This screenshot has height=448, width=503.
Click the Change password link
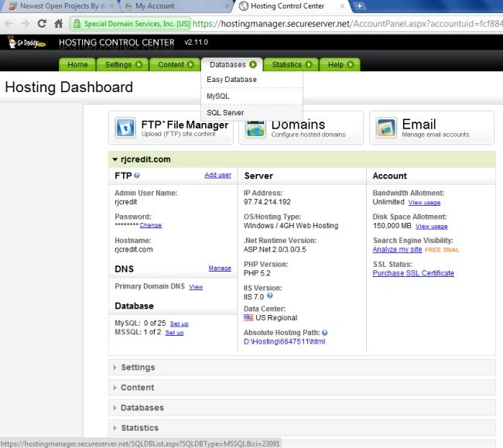click(x=150, y=225)
